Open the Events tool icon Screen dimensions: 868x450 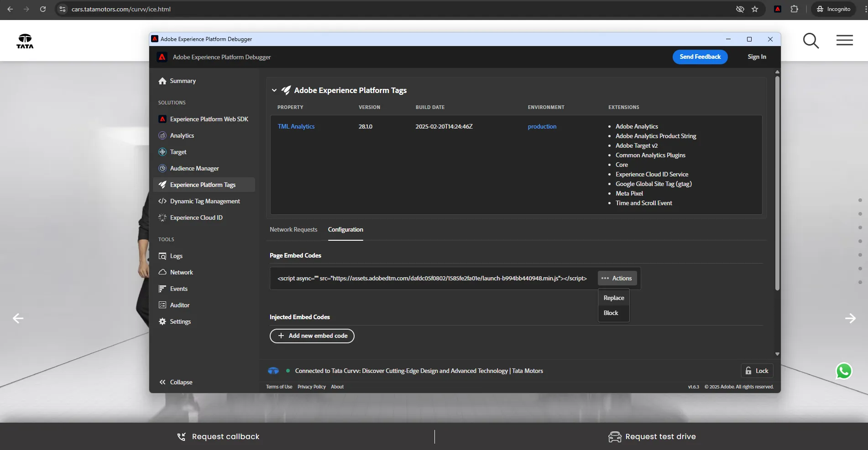[162, 289]
